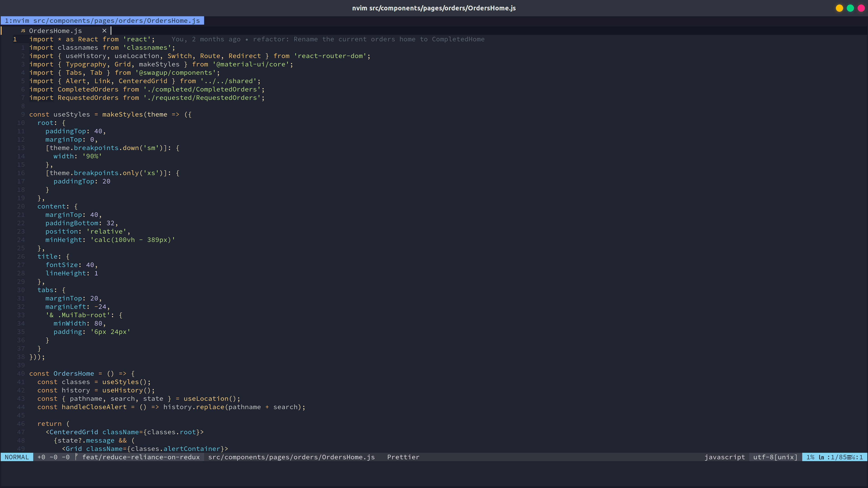Click the javascript filetype indicator
The image size is (868, 488).
(725, 457)
